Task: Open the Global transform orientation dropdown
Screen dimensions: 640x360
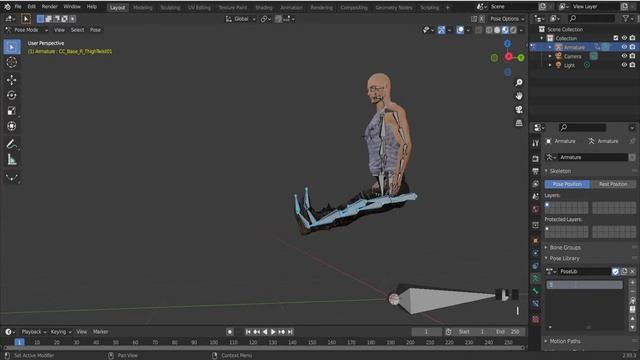Action: click(241, 19)
